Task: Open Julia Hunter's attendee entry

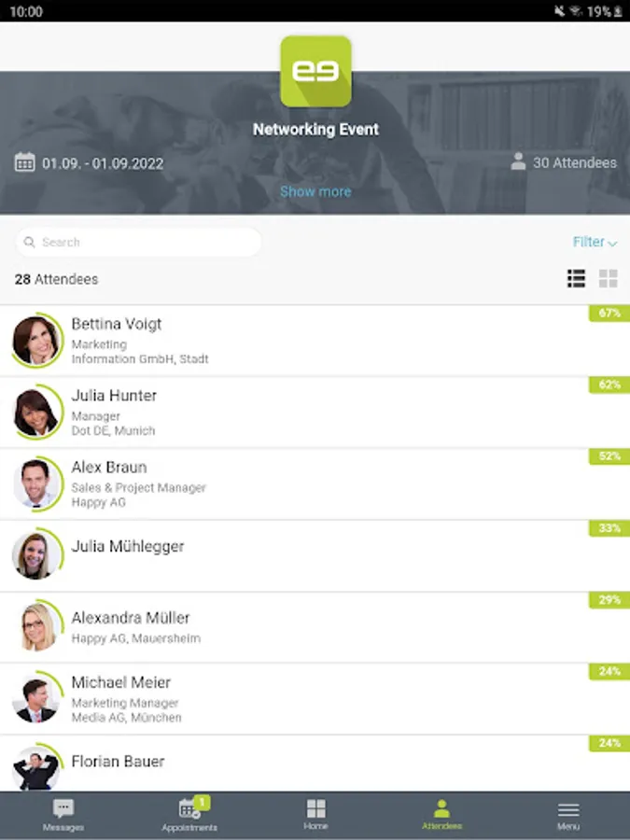Action: click(315, 413)
